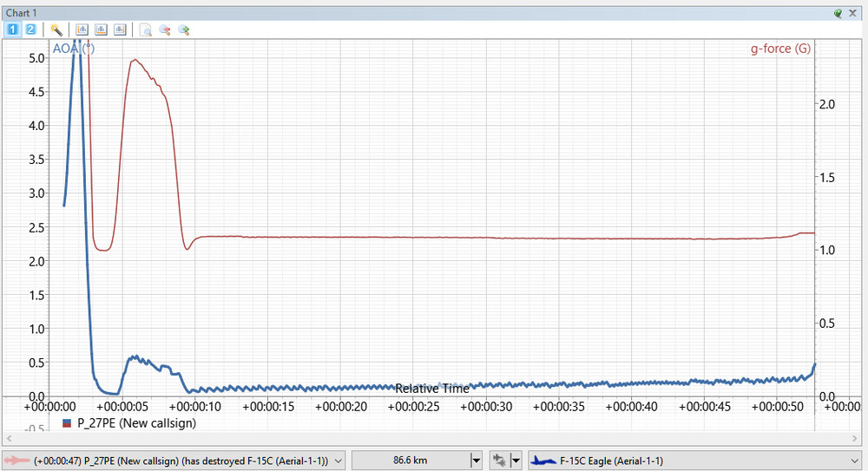Click the '+00:00:05' time axis label
The height and width of the screenshot is (471, 868).
pos(122,407)
